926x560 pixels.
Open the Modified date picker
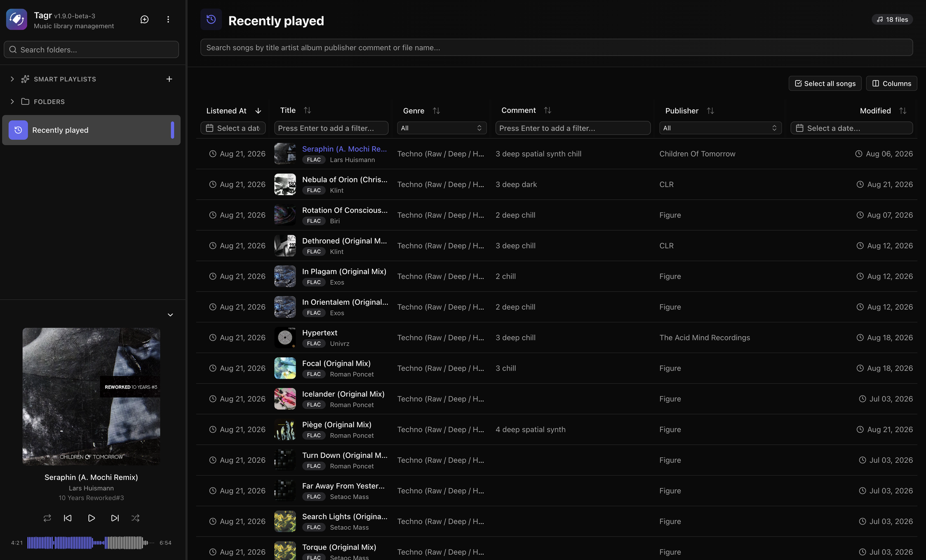tap(851, 128)
